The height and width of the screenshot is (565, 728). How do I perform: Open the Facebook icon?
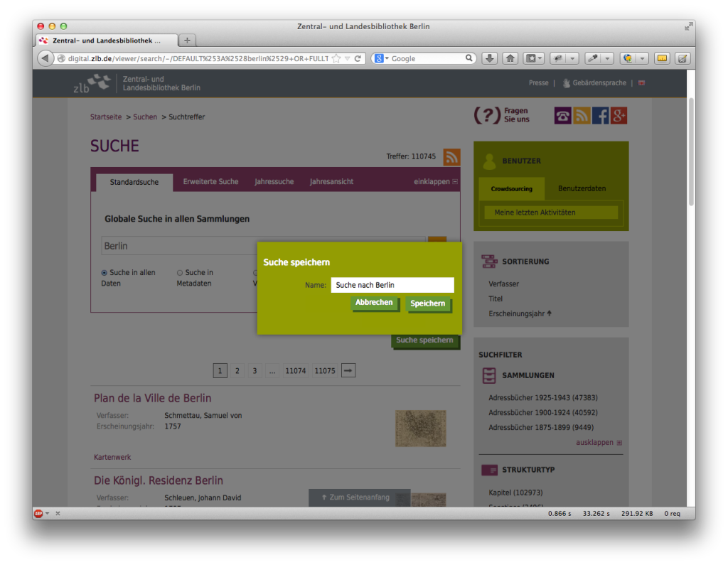point(600,116)
